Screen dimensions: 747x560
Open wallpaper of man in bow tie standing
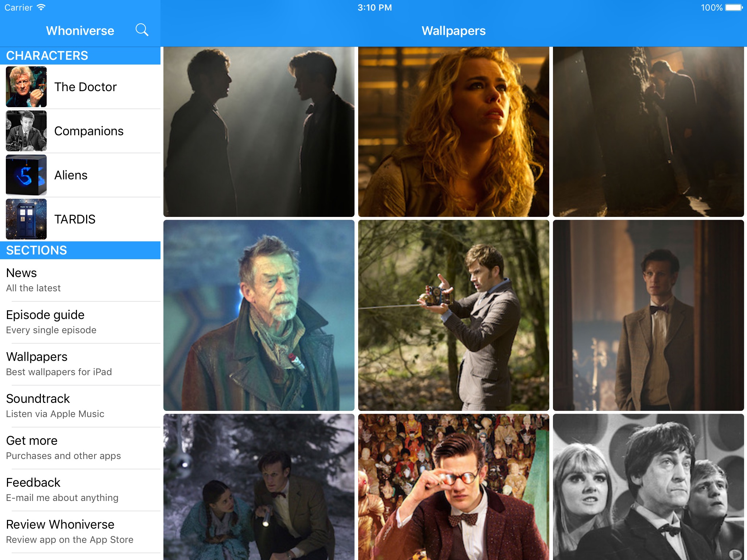click(x=649, y=315)
